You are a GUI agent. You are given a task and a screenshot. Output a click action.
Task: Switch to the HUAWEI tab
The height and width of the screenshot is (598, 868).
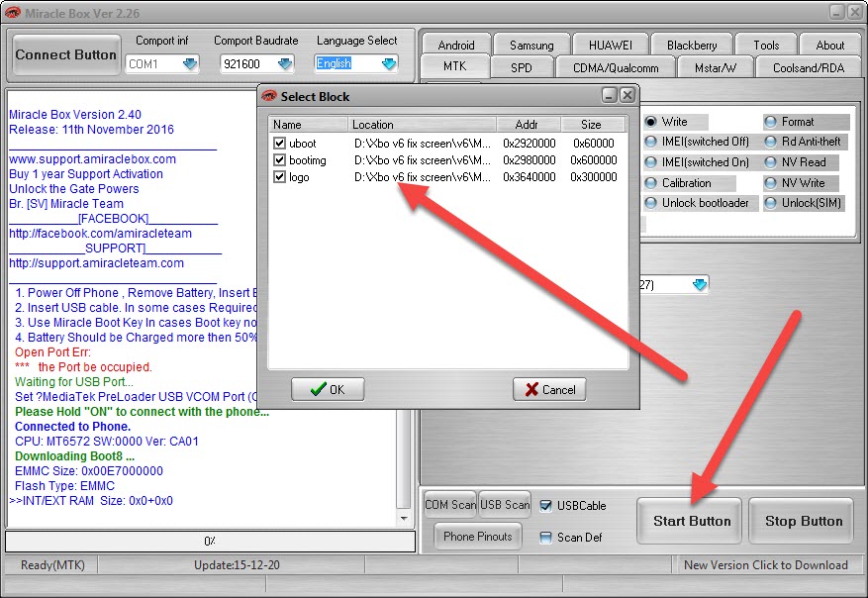point(611,45)
